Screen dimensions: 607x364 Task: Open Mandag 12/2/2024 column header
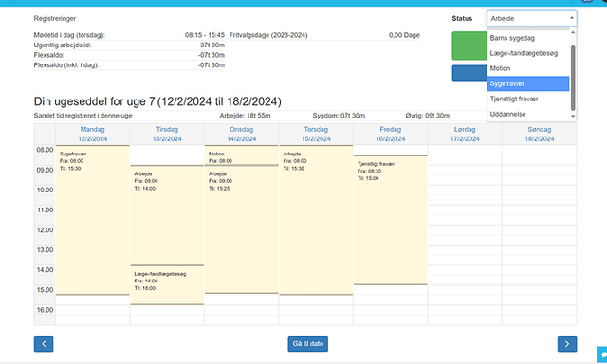click(x=93, y=134)
